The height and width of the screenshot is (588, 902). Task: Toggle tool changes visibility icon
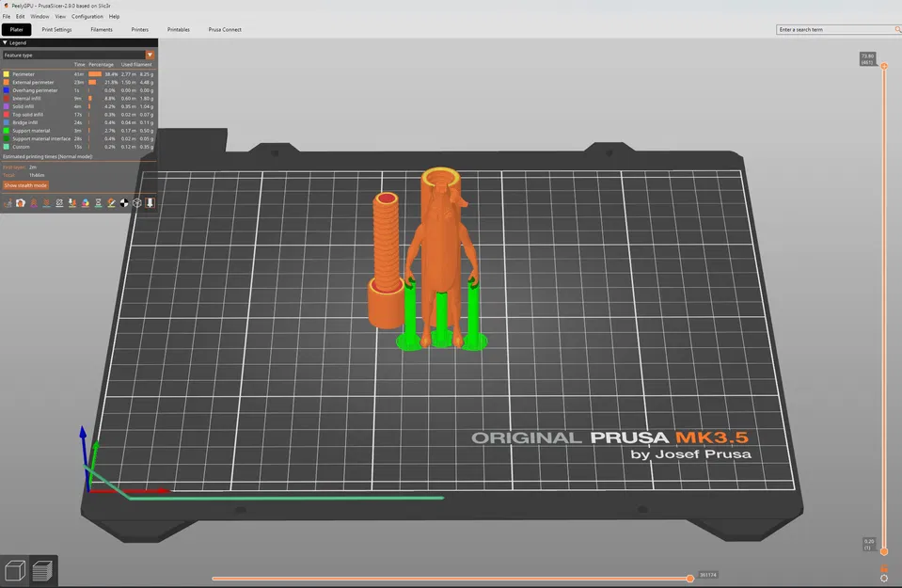click(x=72, y=203)
